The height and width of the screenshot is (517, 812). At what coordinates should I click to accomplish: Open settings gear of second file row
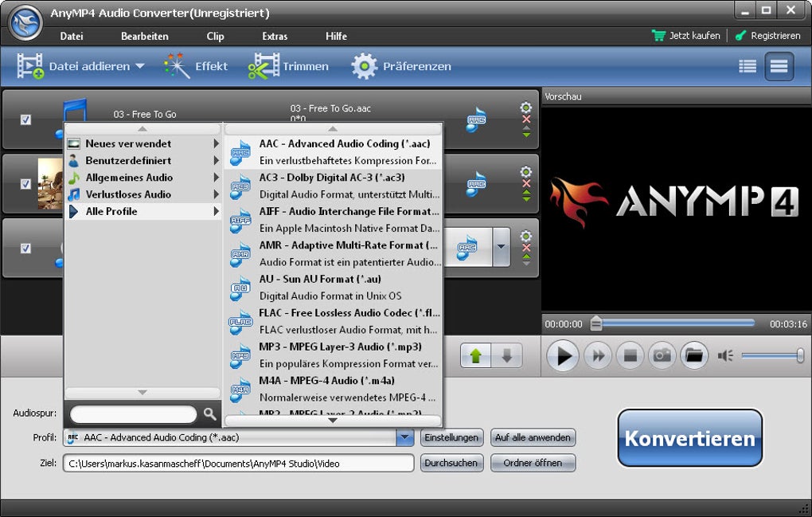[x=525, y=172]
